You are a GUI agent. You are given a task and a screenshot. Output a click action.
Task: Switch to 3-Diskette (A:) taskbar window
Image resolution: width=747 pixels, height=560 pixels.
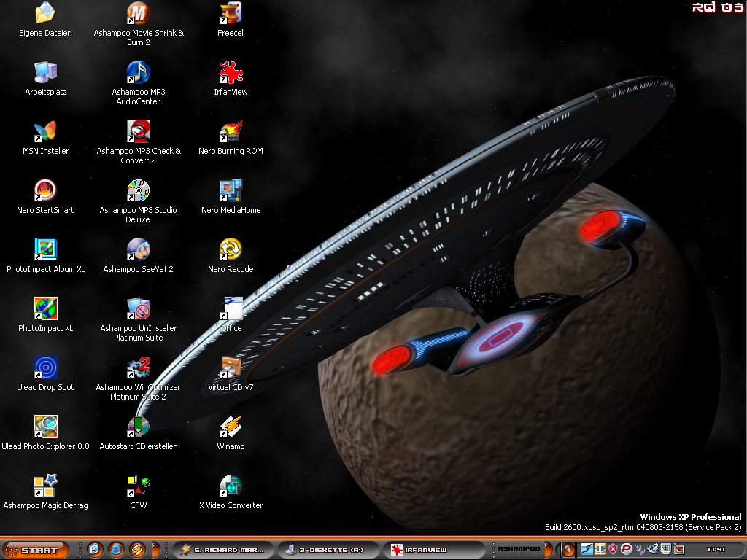328,550
